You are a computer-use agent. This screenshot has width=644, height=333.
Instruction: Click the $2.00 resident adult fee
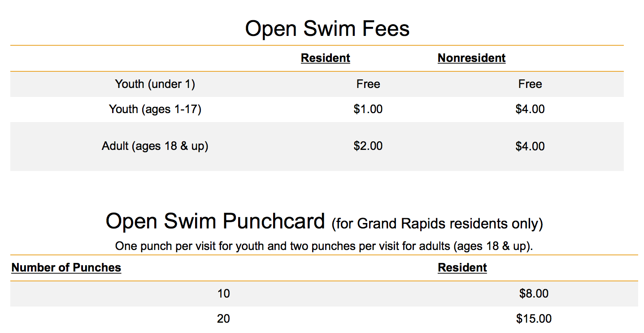(368, 146)
